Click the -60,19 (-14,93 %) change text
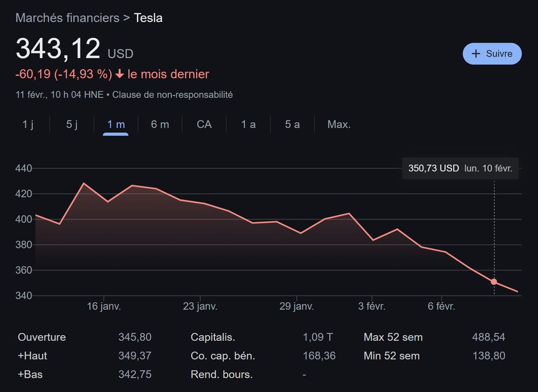The image size is (538, 392). 64,74
